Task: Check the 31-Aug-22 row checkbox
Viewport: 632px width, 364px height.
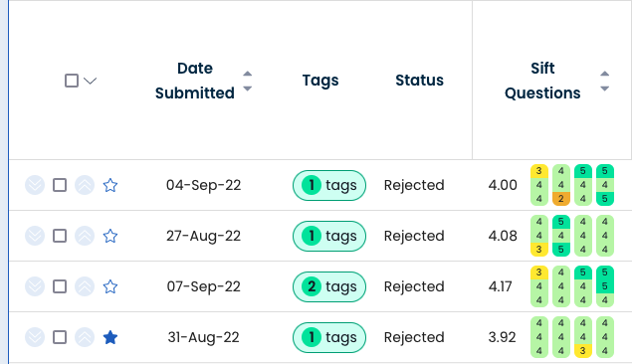Action: [x=60, y=337]
